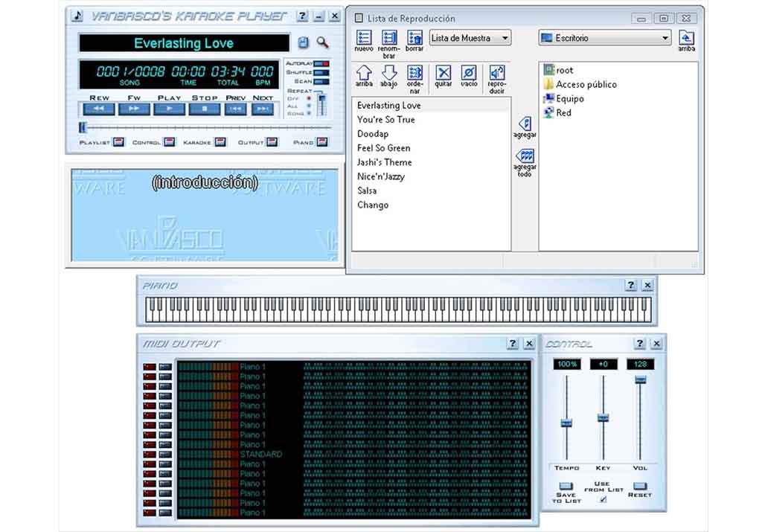Start playback with the Play button
This screenshot has height=532, width=762.
coord(169,109)
